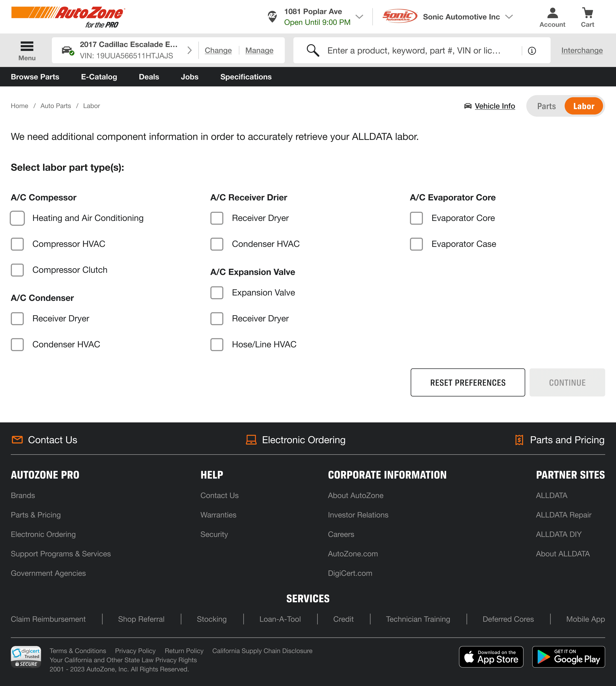
Task: Expand the 2017 Cadillac Escalade vehicle chevron
Action: 189,50
